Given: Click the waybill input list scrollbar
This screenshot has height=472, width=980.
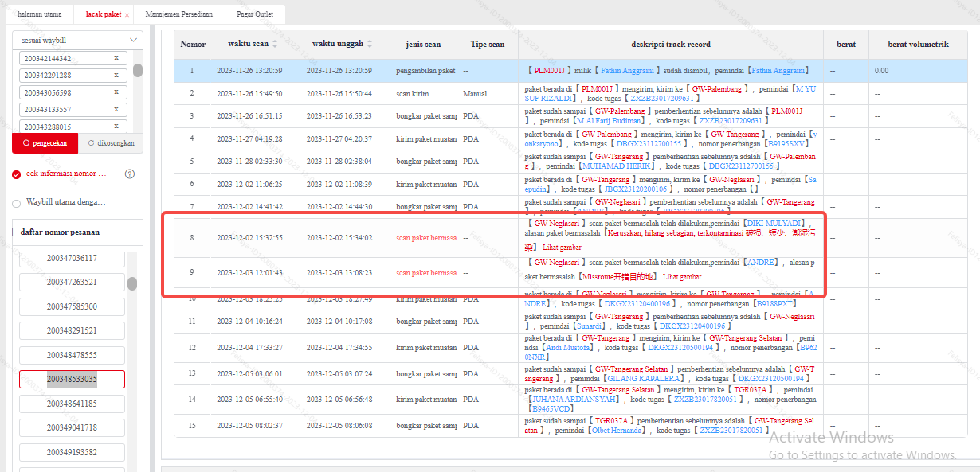Looking at the screenshot, I should 138,70.
